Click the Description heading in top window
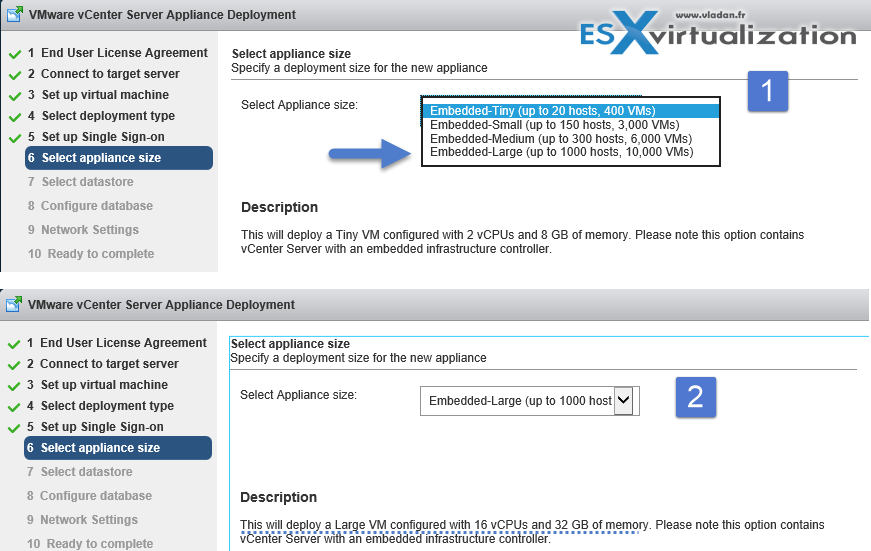 pos(279,207)
